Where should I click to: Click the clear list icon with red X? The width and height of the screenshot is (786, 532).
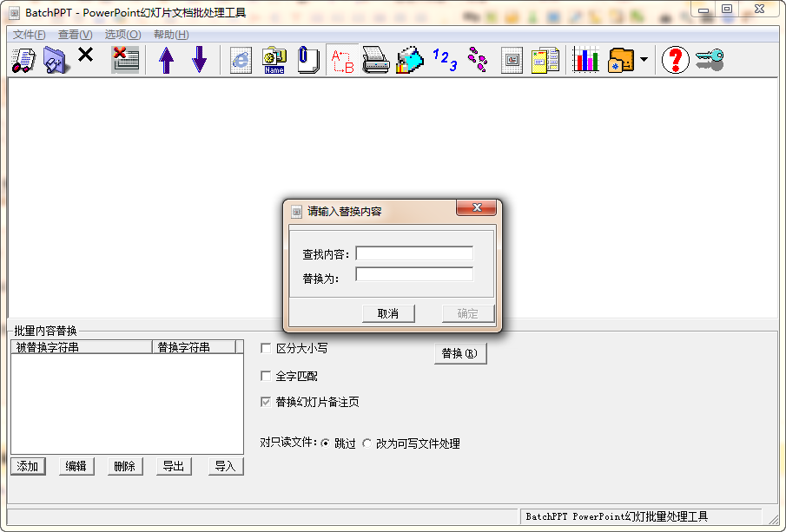tap(125, 60)
